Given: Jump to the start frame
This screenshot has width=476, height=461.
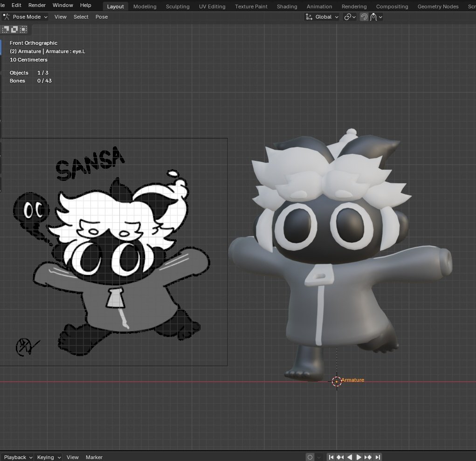Looking at the screenshot, I should (x=331, y=457).
